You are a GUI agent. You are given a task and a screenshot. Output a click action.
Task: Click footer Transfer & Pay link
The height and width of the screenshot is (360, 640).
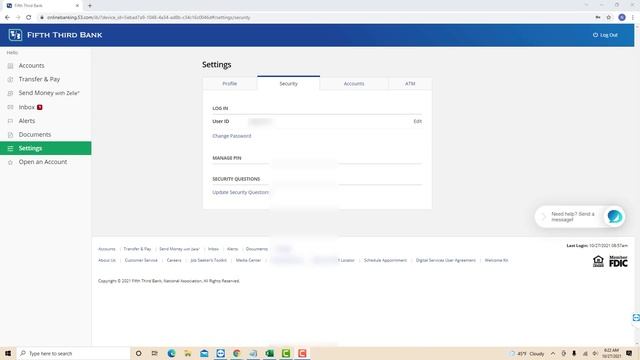click(x=137, y=249)
